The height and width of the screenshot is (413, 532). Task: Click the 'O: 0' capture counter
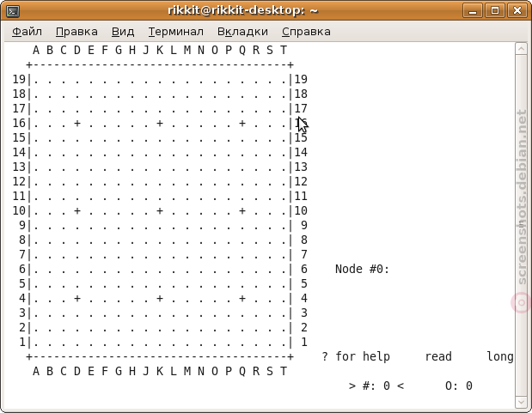click(459, 386)
